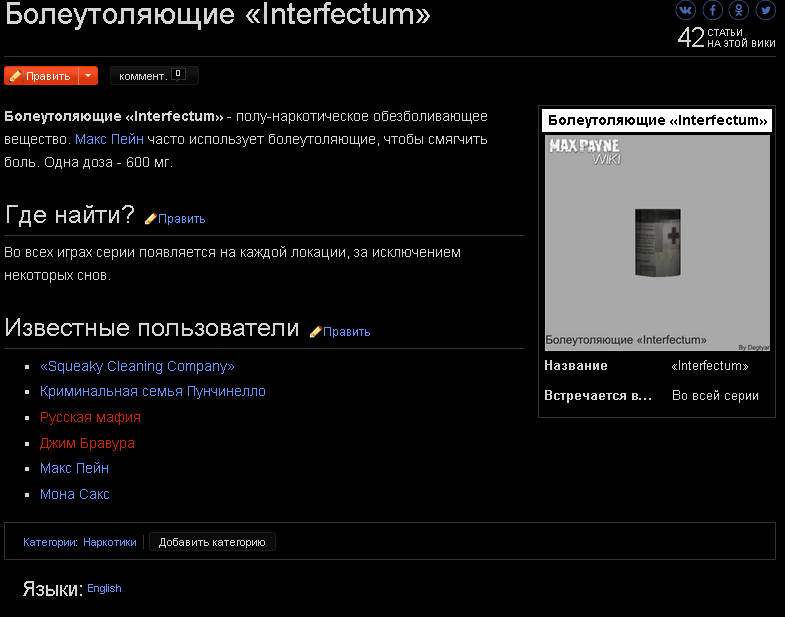Share page on Odnoklassniki icon
The image size is (785, 617).
739,10
